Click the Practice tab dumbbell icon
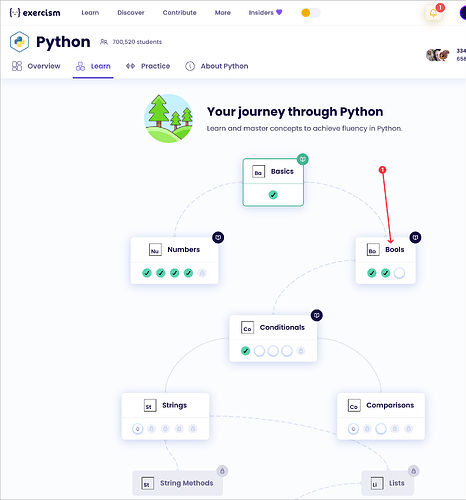Image resolution: width=466 pixels, height=500 pixels. 130,66
